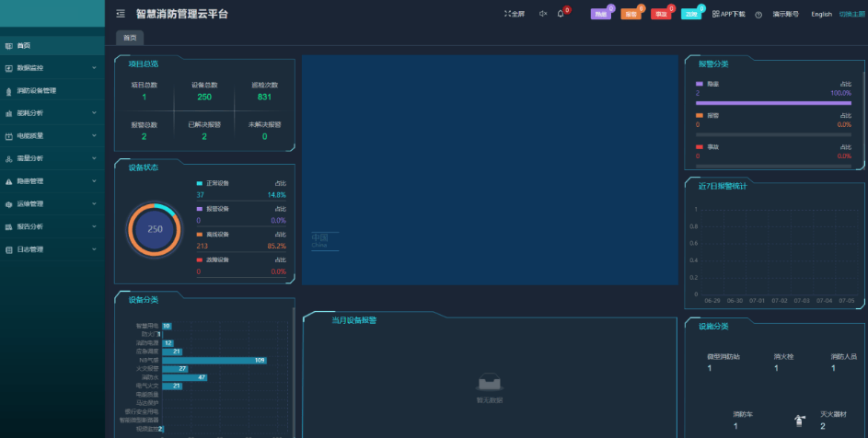This screenshot has height=438, width=868.
Task: Collapse the sidebar with the hamburger icon
Action: [x=121, y=14]
